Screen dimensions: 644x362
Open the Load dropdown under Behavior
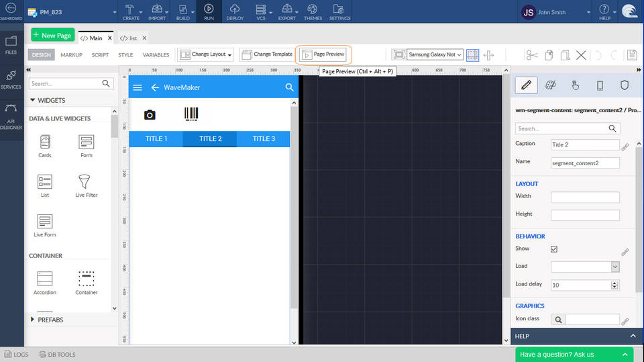pyautogui.click(x=585, y=267)
